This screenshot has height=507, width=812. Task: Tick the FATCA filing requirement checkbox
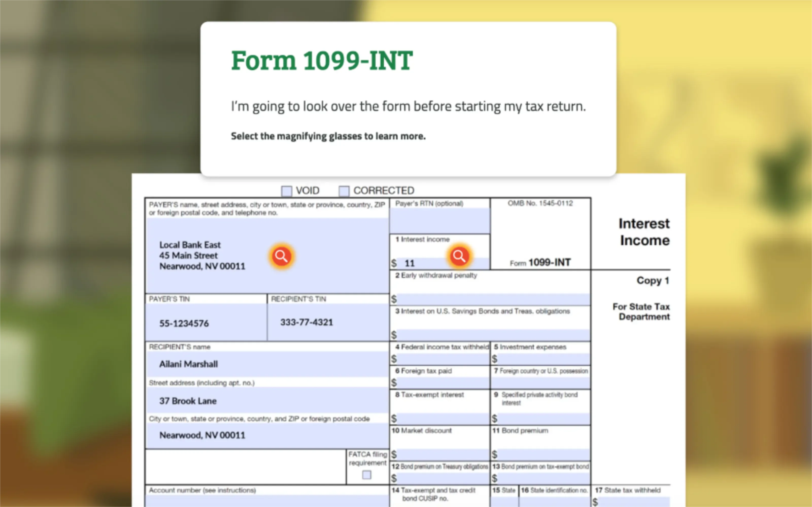[x=366, y=475]
